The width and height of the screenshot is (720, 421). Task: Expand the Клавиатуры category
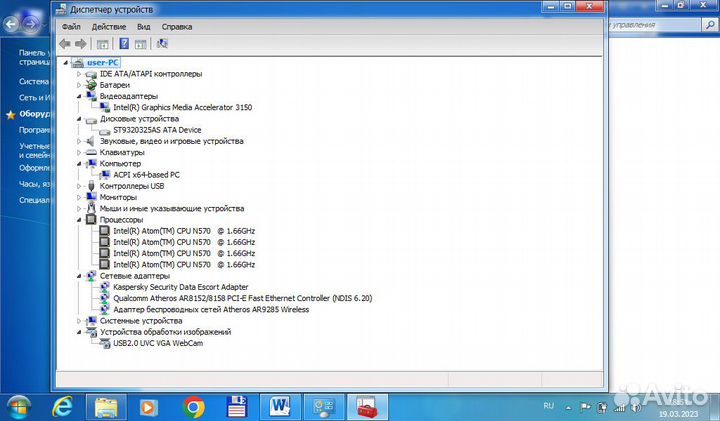(x=79, y=152)
